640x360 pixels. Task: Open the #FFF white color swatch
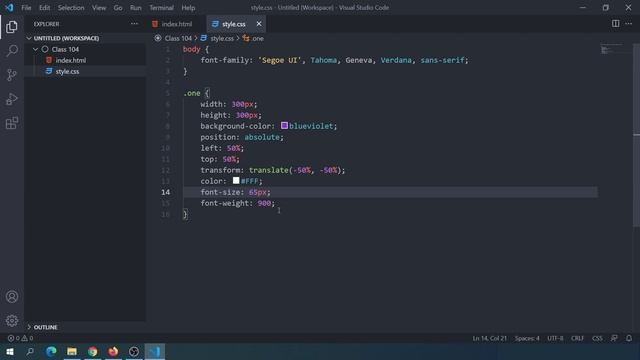click(x=236, y=180)
